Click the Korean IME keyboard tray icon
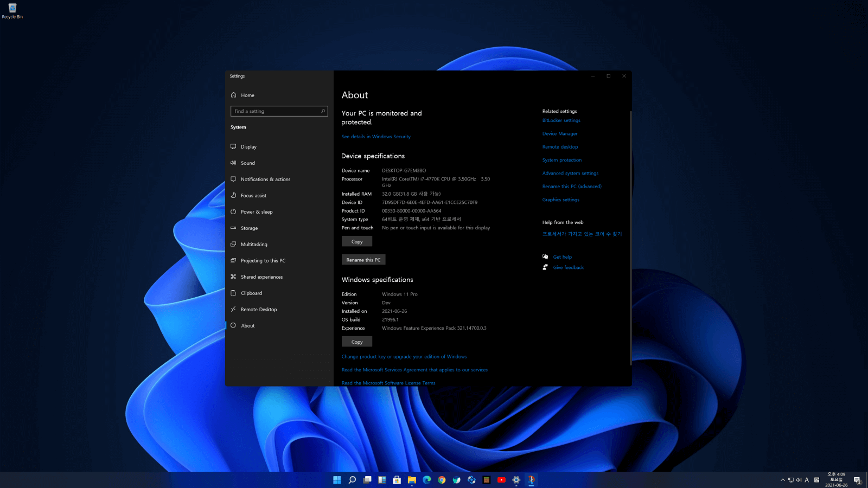Screen dimensions: 868x488 click(x=817, y=480)
